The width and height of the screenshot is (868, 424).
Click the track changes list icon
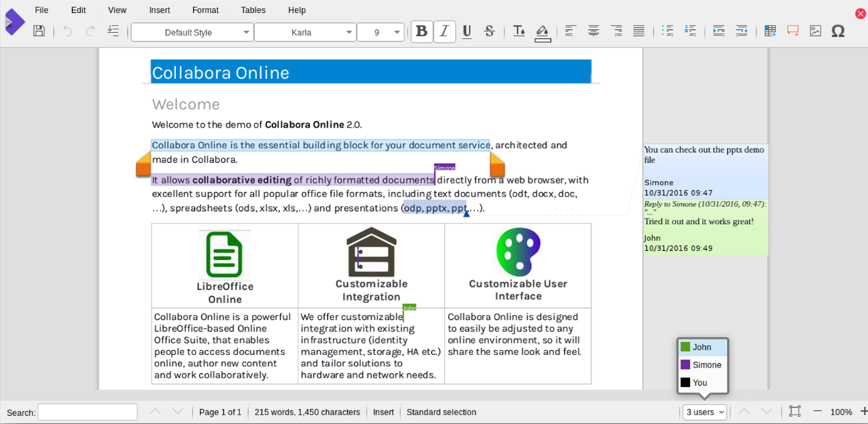113,31
